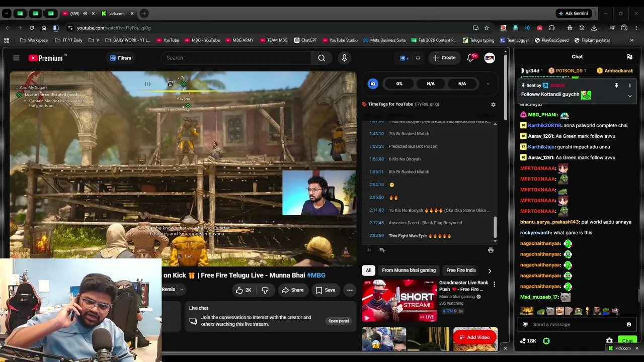The height and width of the screenshot is (362, 644).
Task: Select the All filter chip
Action: tap(368, 270)
